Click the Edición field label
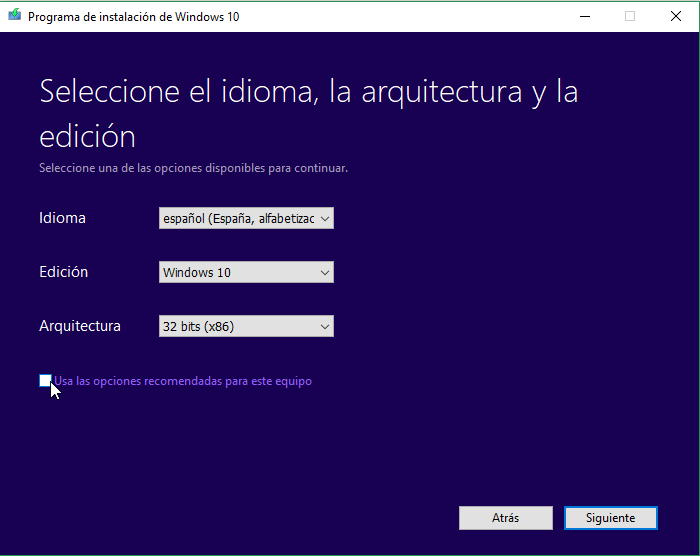Screen dimensions: 700x556 (x=63, y=272)
